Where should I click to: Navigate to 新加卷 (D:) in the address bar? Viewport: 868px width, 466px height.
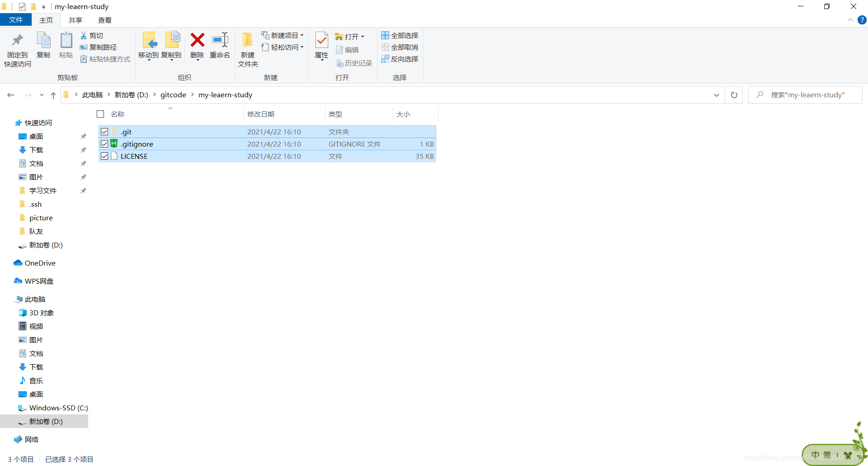click(131, 95)
